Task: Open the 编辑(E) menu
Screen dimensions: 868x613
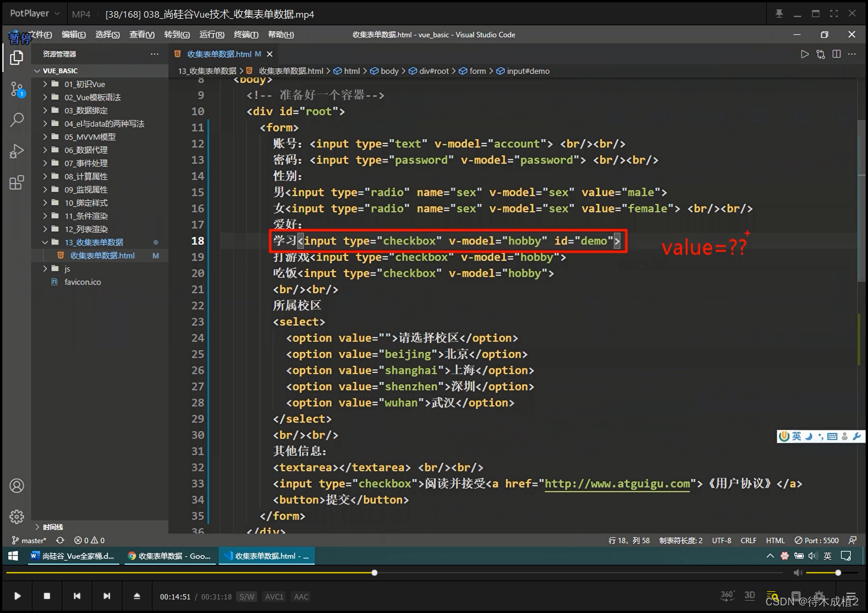Action: pos(74,35)
